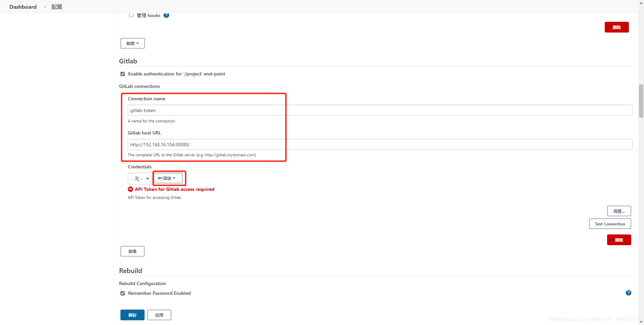The height and width of the screenshot is (325, 644).
Task: Apply configuration with 应用 button
Action: (x=159, y=315)
